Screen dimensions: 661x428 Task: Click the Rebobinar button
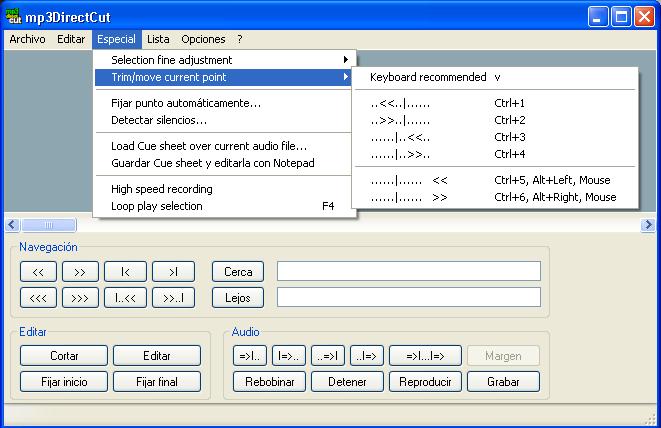pyautogui.click(x=269, y=382)
